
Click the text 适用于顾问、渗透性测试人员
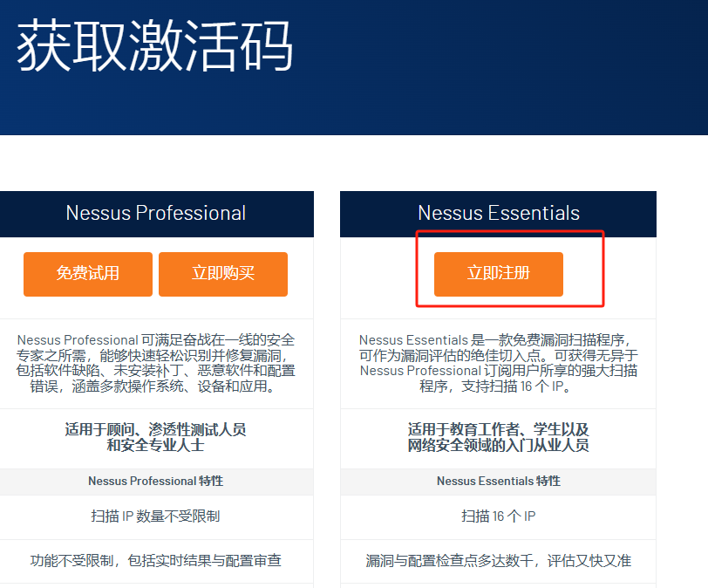[156, 429]
